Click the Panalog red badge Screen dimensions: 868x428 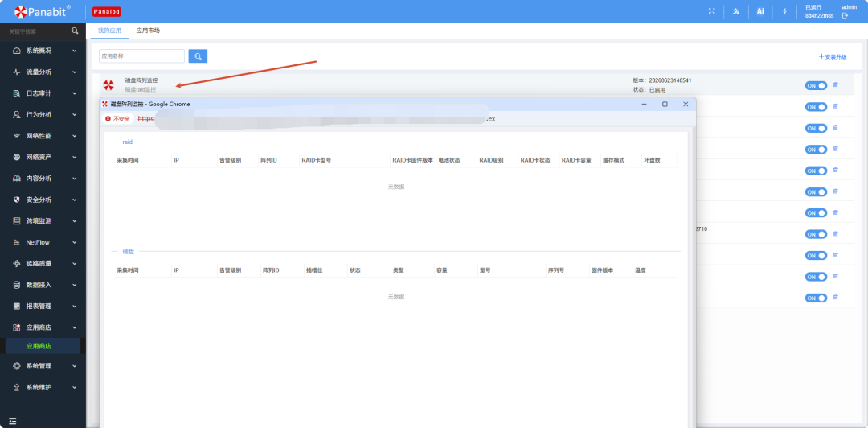point(107,11)
